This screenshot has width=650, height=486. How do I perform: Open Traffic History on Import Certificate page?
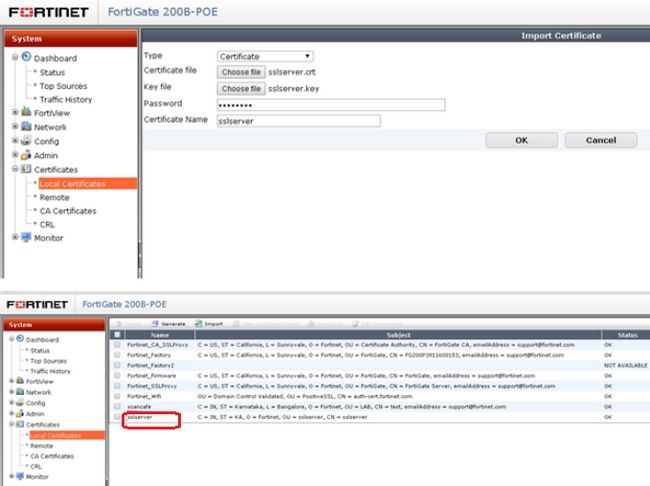tap(66, 100)
